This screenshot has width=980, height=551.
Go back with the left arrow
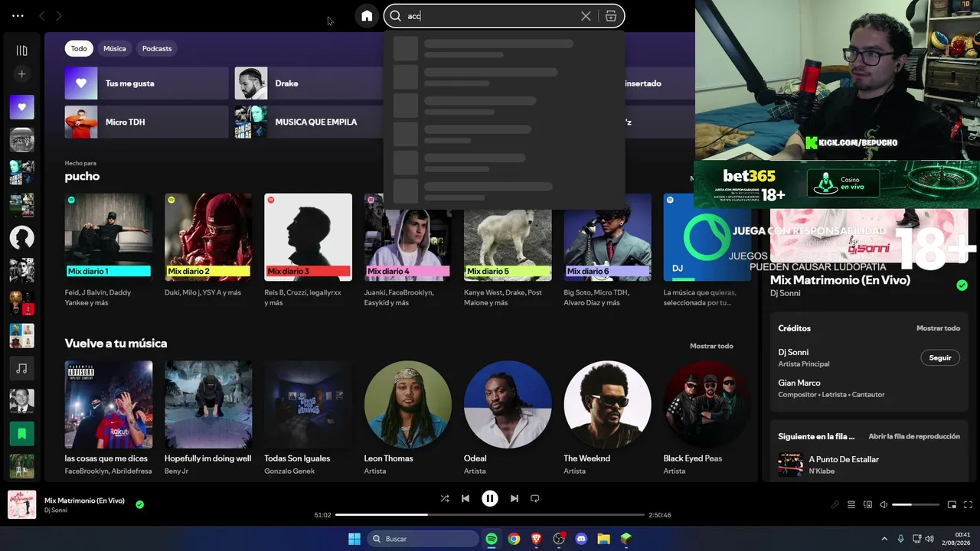tap(41, 15)
